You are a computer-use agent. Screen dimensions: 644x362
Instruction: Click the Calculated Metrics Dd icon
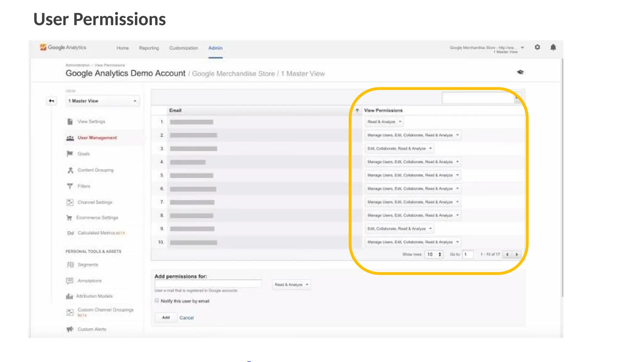[x=70, y=233]
